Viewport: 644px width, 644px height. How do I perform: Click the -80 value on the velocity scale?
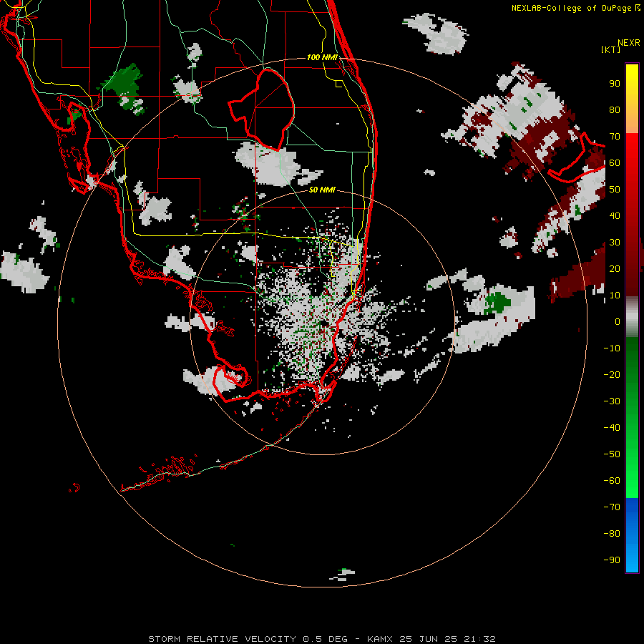(x=612, y=534)
